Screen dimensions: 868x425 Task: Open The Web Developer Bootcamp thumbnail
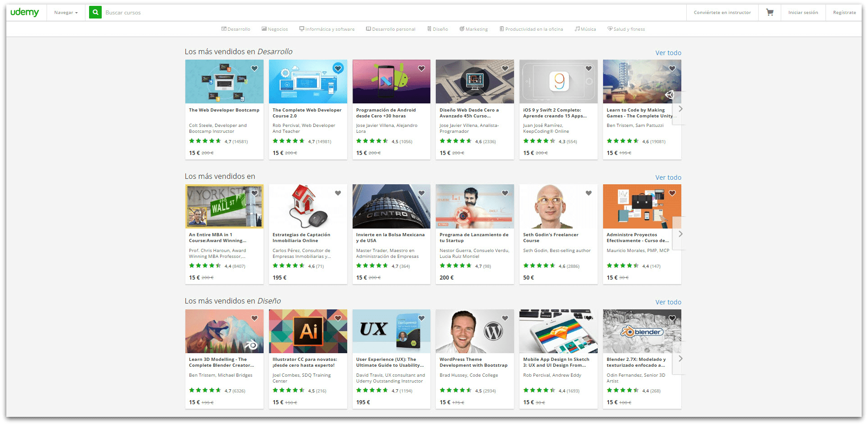click(x=224, y=82)
